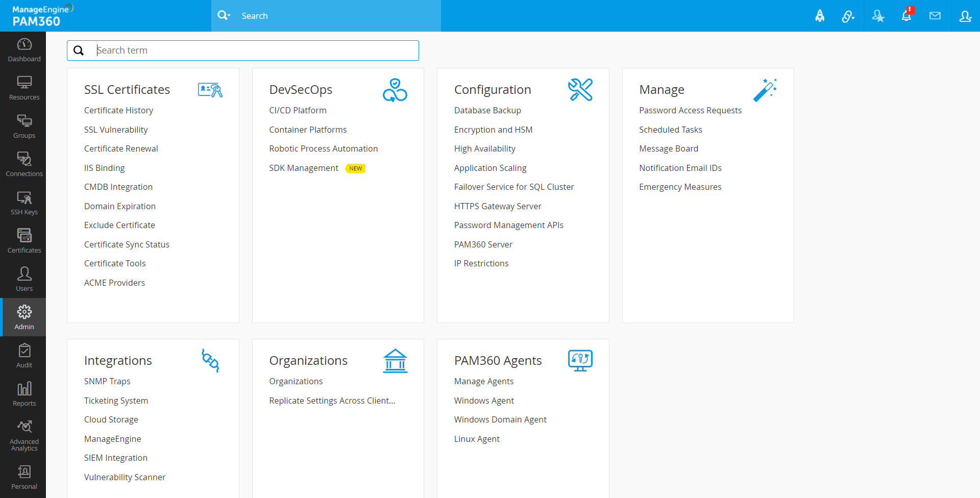
Task: Open the mail envelope icon
Action: (x=935, y=16)
